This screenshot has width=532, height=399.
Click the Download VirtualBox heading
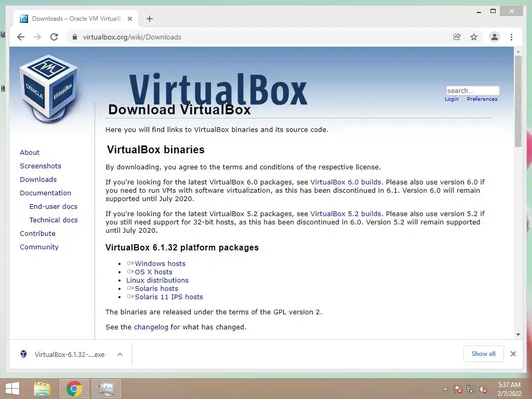[x=179, y=110]
